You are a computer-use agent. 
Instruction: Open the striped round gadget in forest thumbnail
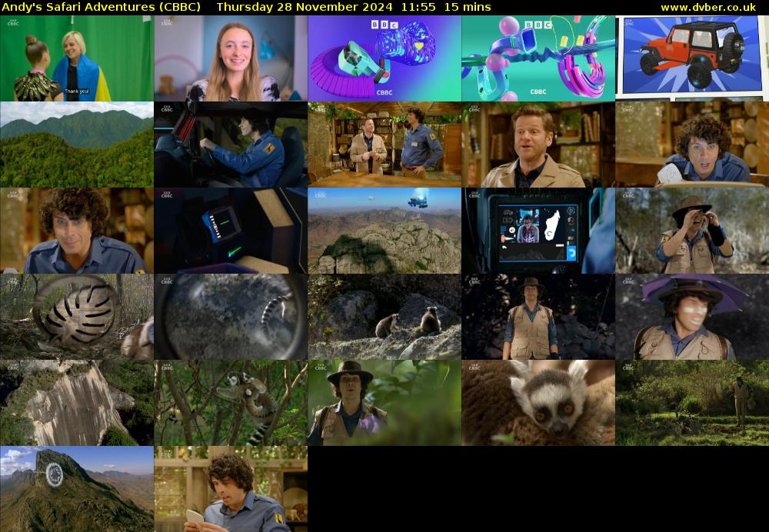coord(76,317)
